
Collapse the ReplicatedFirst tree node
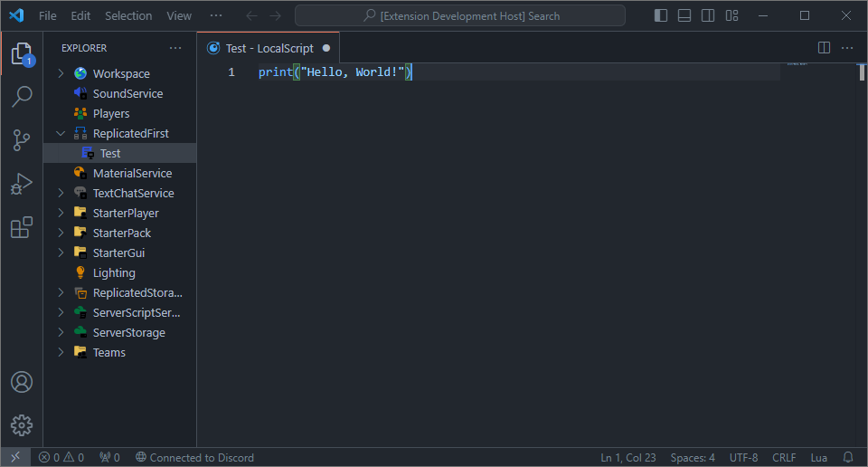tap(61, 133)
